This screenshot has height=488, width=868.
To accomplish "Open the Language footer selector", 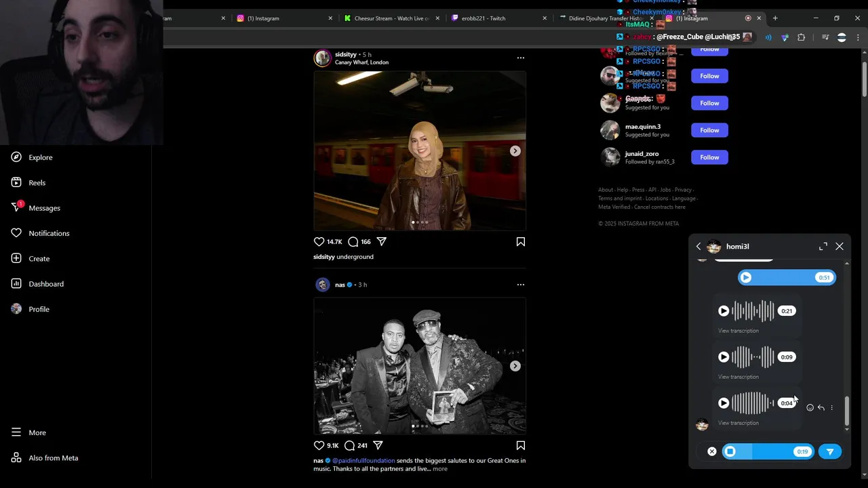I will (684, 199).
